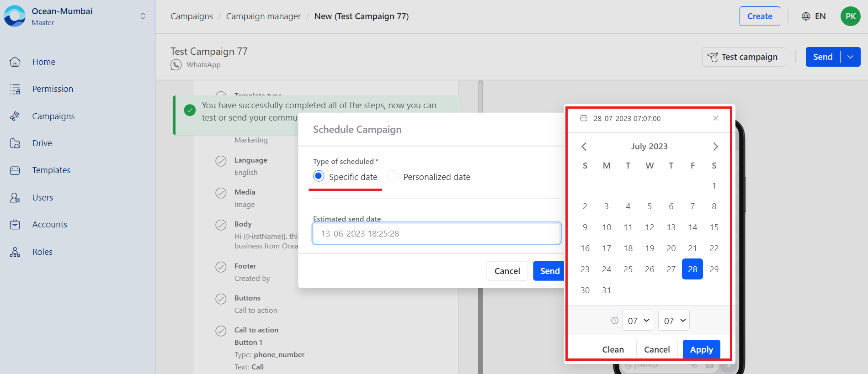Image resolution: width=868 pixels, height=374 pixels.
Task: Click the Roles icon in sidebar
Action: pos(15,252)
